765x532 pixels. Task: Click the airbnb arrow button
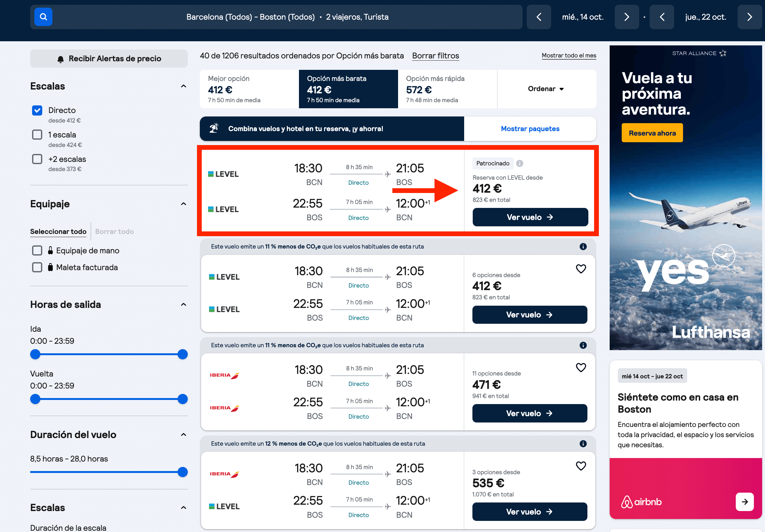pos(745,502)
